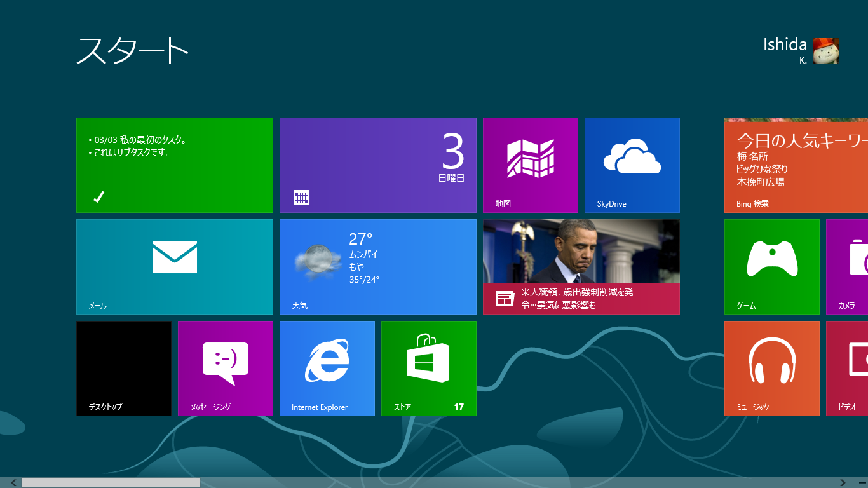Open the SkyDrive cloud tile
Viewport: 868px width, 488px height.
[x=632, y=165]
